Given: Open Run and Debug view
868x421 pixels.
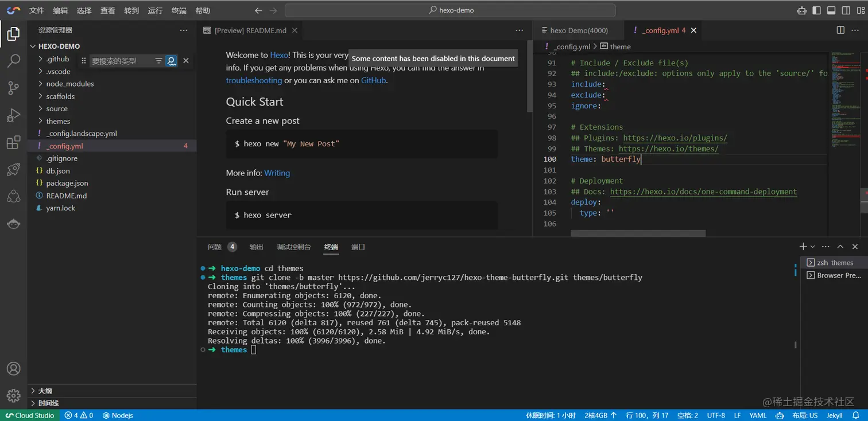Looking at the screenshot, I should pyautogui.click(x=13, y=115).
